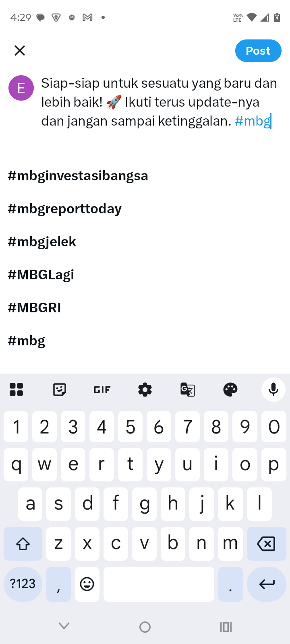The image size is (290, 644).
Task: Tap the blue Post button
Action: 258,51
